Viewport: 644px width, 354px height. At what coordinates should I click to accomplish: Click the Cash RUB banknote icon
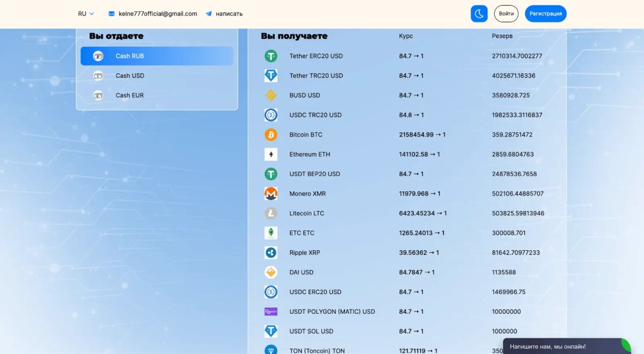[x=98, y=56]
